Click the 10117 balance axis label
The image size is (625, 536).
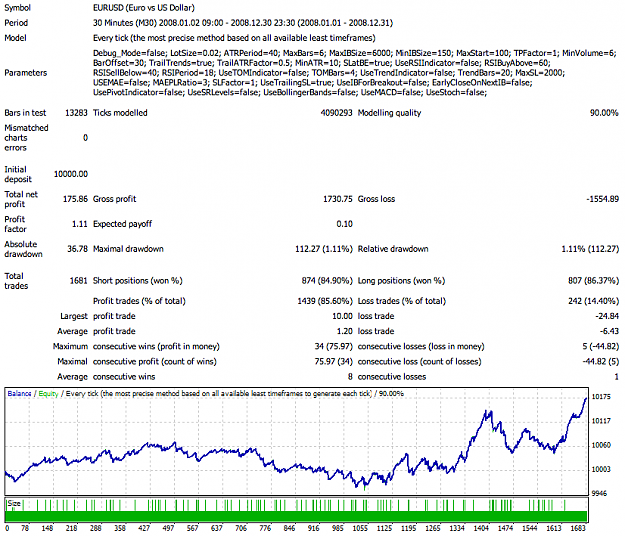pos(601,421)
